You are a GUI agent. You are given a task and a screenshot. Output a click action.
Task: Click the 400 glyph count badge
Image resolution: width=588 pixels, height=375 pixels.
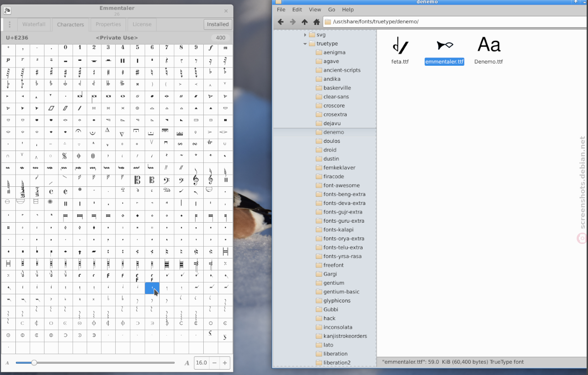[x=220, y=38]
